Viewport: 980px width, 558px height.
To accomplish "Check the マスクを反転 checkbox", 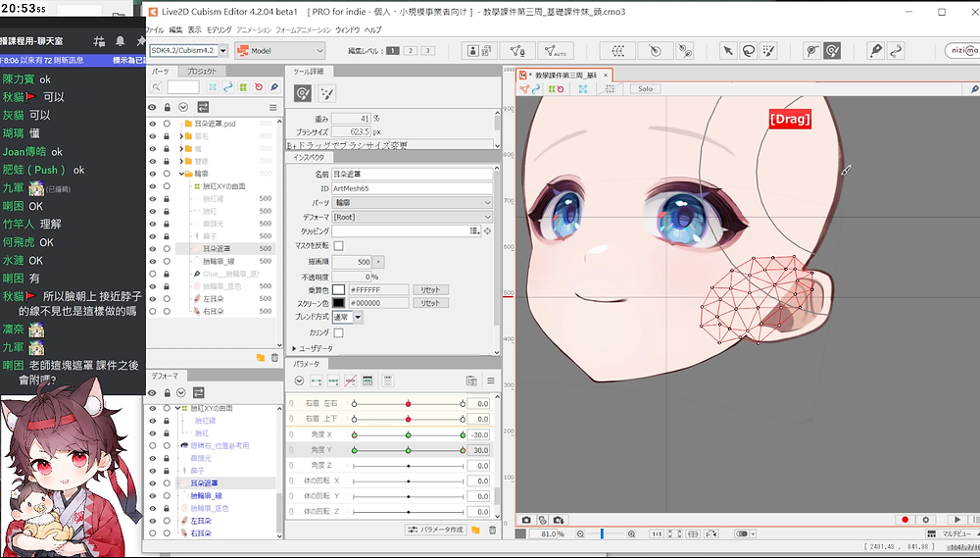I will [338, 246].
